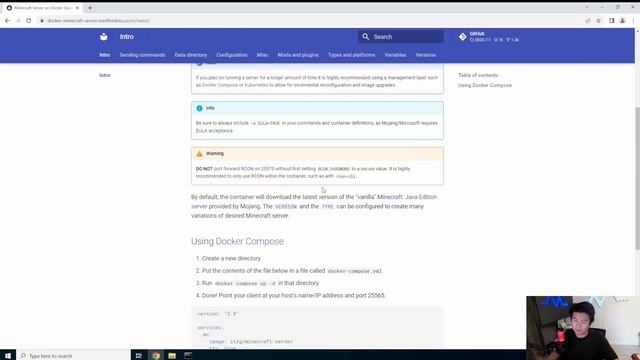
Task: Reload the page with the refresh icon
Action: pos(29,20)
